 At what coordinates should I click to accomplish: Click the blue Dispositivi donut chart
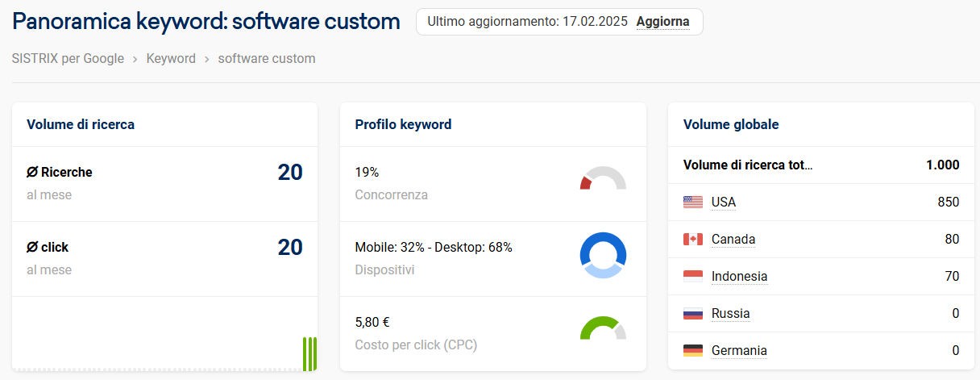603,256
